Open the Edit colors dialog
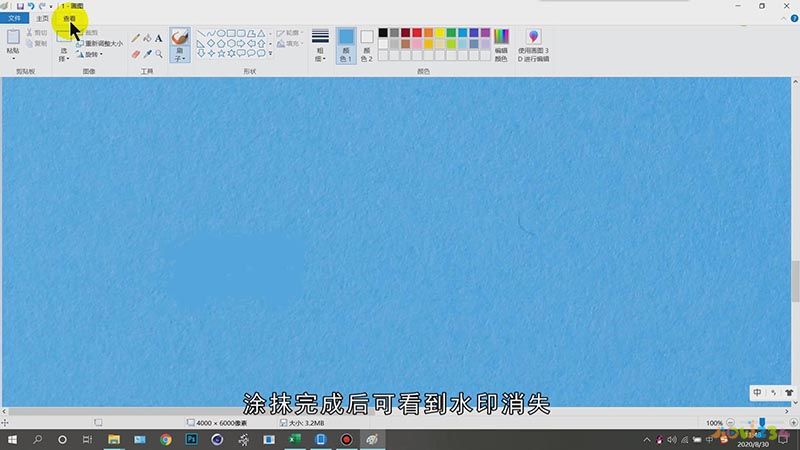 point(501,45)
